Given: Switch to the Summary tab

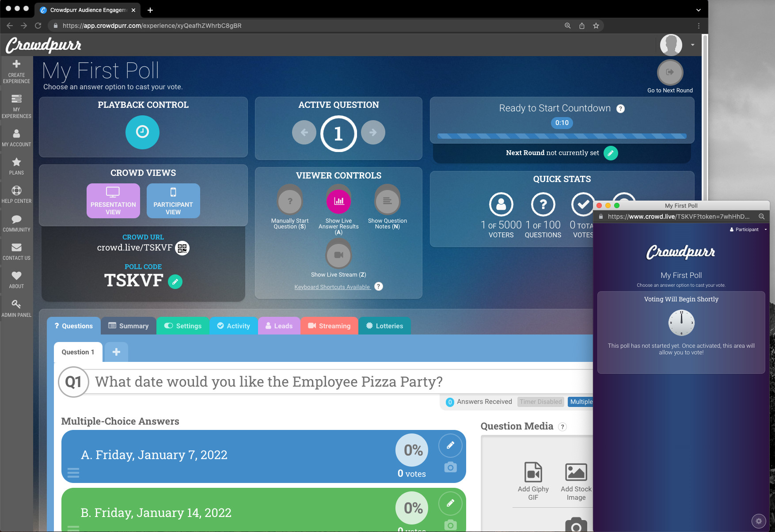Looking at the screenshot, I should point(129,326).
